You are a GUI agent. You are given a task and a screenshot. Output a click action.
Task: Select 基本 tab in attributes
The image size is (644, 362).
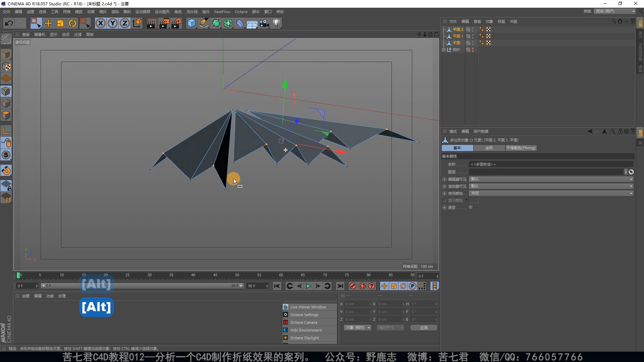point(457,148)
